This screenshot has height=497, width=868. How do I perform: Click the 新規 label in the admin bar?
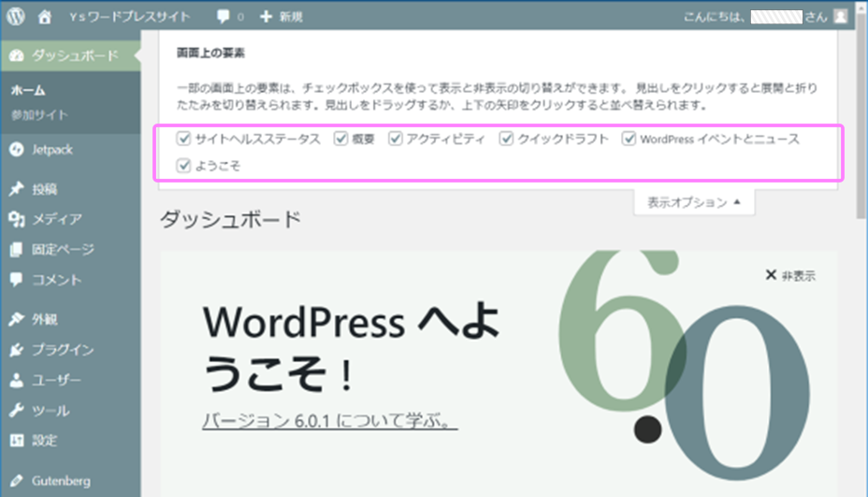tap(291, 17)
